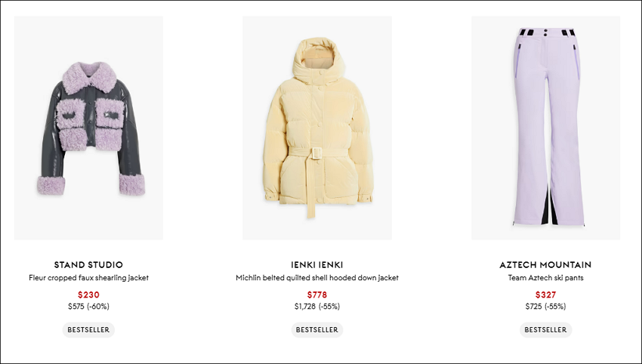Click the red $327 sale price
642x364 pixels.
(x=546, y=295)
